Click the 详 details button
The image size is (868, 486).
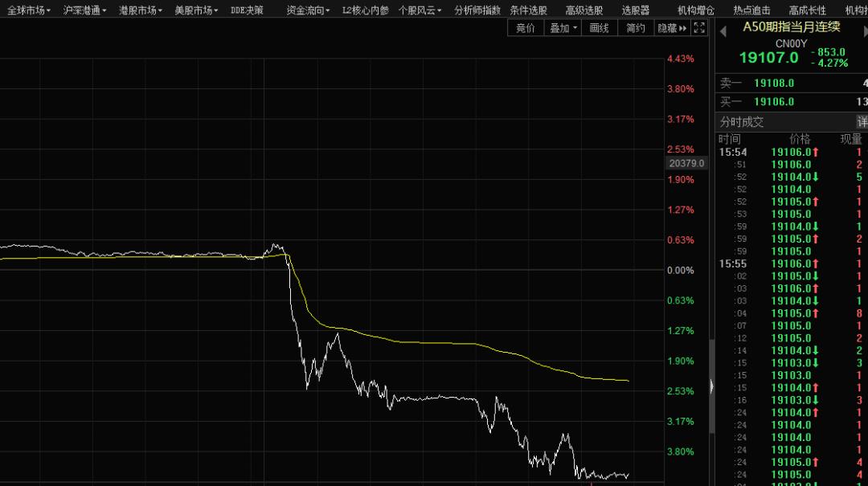pyautogui.click(x=862, y=122)
